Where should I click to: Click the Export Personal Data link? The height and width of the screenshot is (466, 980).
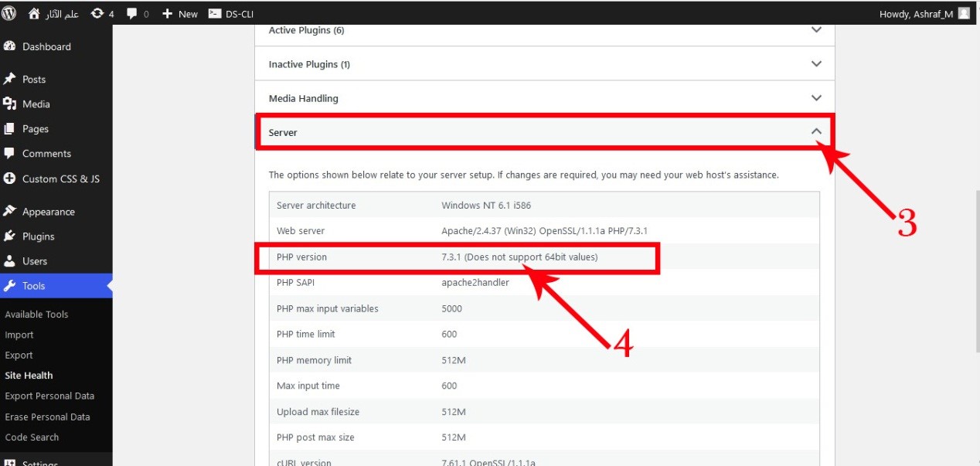tap(49, 396)
